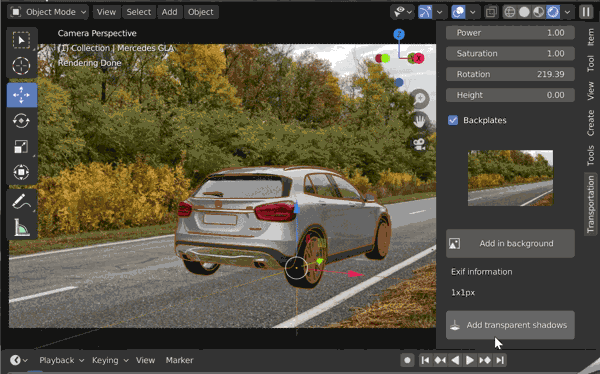Switch to rendered viewport shading
Screen dimensions: 600x374
click(x=553, y=12)
